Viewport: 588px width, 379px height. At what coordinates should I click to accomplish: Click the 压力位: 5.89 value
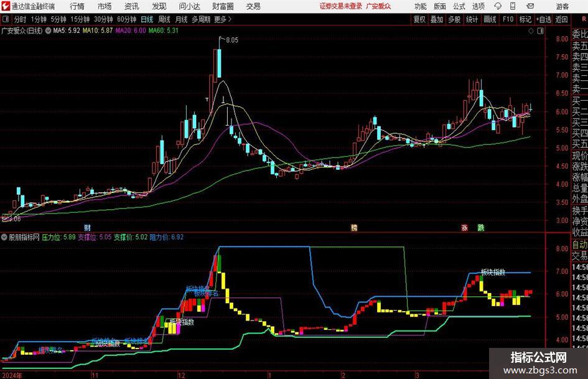tap(58, 237)
